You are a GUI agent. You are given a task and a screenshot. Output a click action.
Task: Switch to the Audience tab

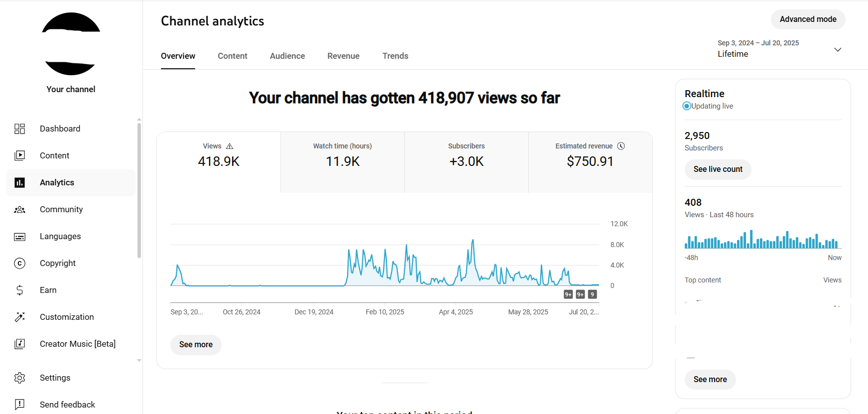point(287,56)
